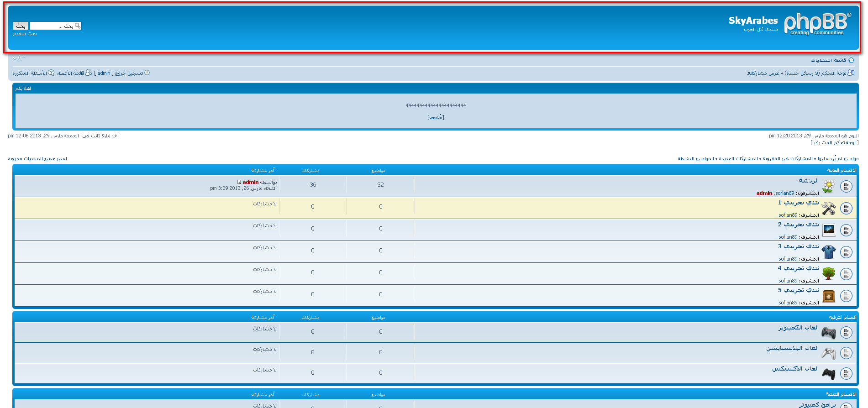Click the flower icon of الردشة forum
The height and width of the screenshot is (408, 868).
(828, 186)
